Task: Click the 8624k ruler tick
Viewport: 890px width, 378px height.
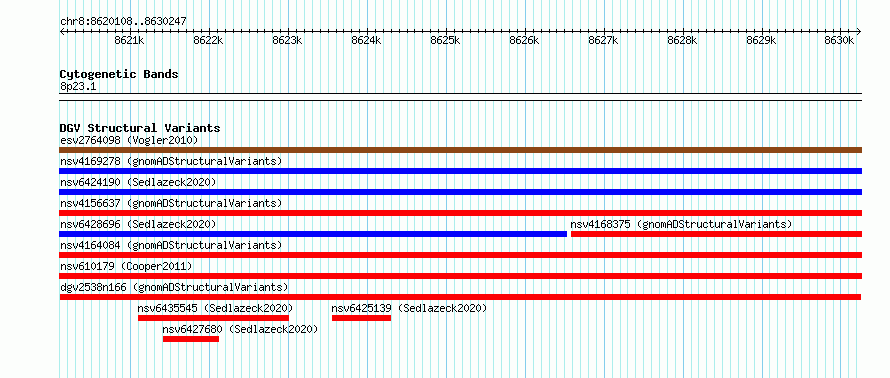Action: [367, 40]
